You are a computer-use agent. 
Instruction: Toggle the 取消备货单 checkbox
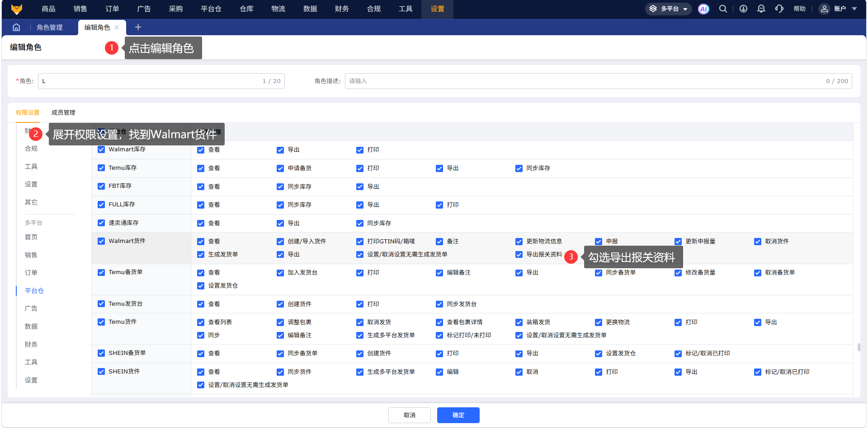758,273
